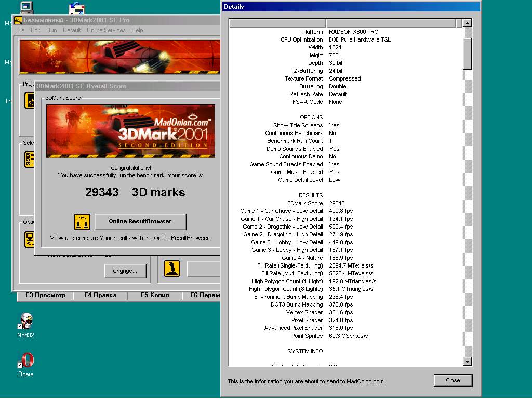Click the Details scrollbar up arrow
532x399 pixels.
coord(467,23)
